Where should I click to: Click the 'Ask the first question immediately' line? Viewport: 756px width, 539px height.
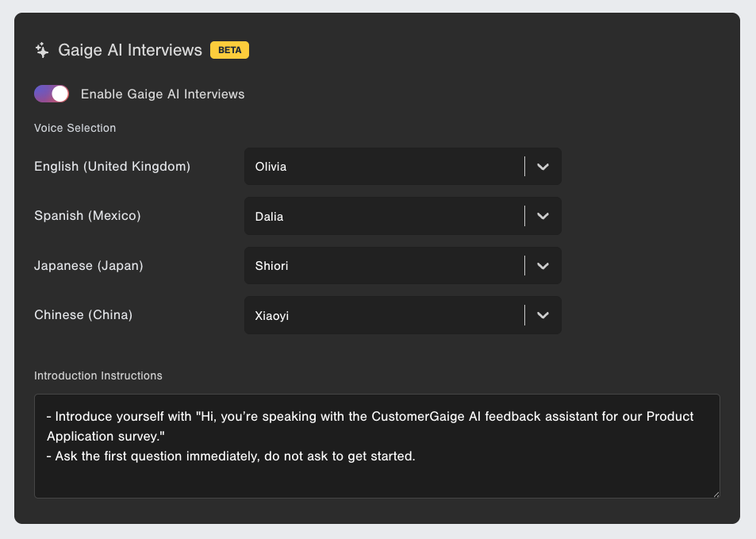tap(231, 456)
